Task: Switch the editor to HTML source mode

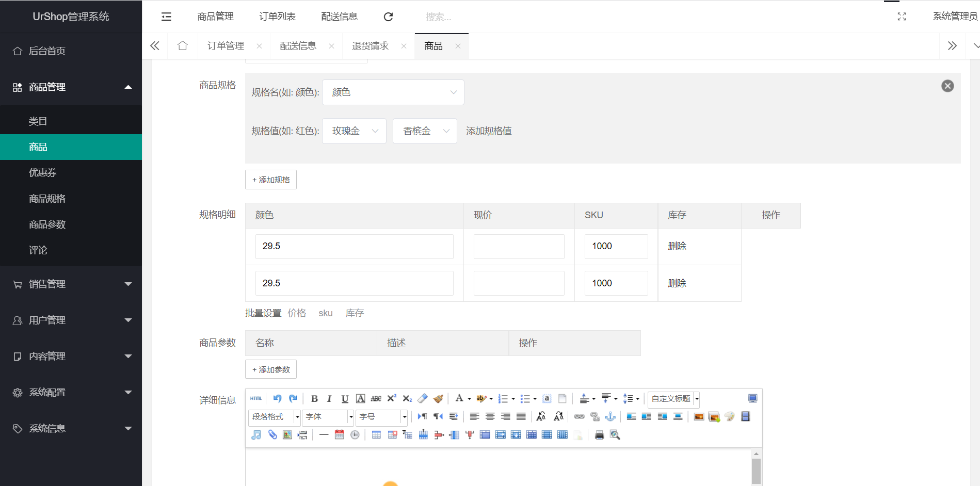Action: (x=256, y=399)
